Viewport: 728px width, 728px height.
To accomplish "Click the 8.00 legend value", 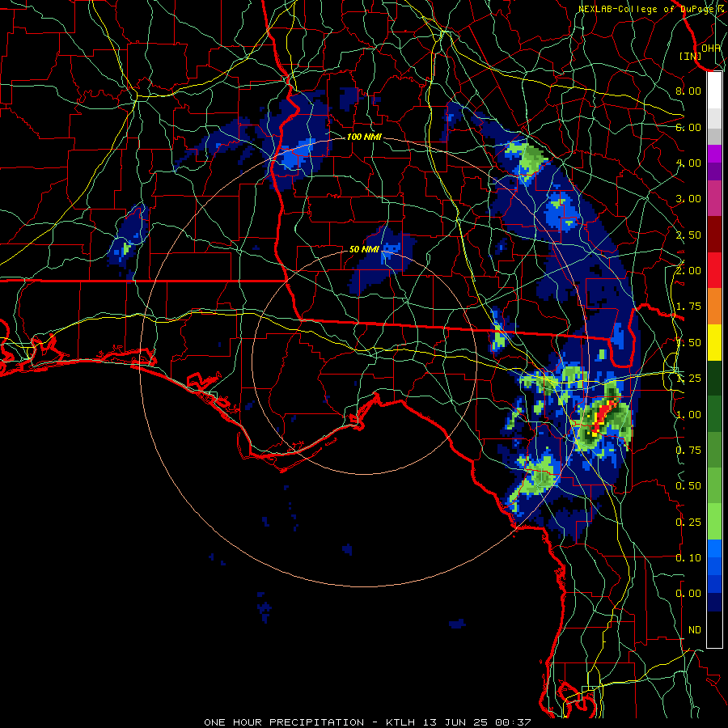I will click(x=688, y=91).
